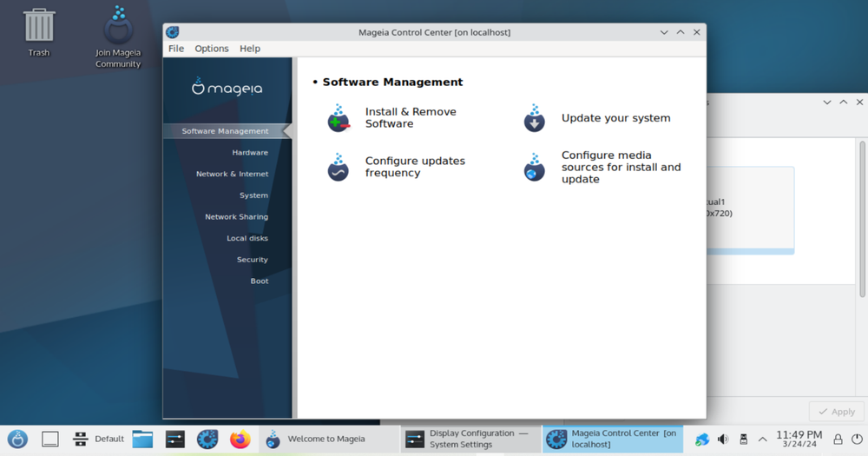This screenshot has width=868, height=456.
Task: Expand hidden system tray icons
Action: click(x=762, y=439)
